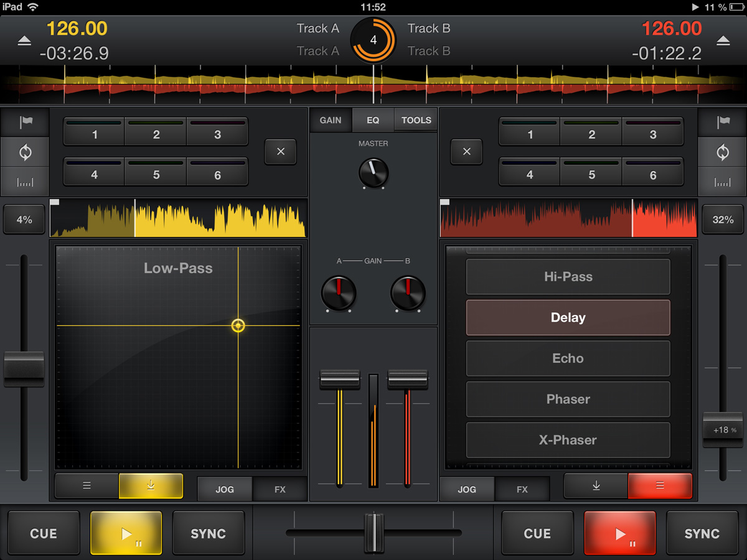
Task: Switch Deck B to FX mode
Action: click(x=522, y=489)
